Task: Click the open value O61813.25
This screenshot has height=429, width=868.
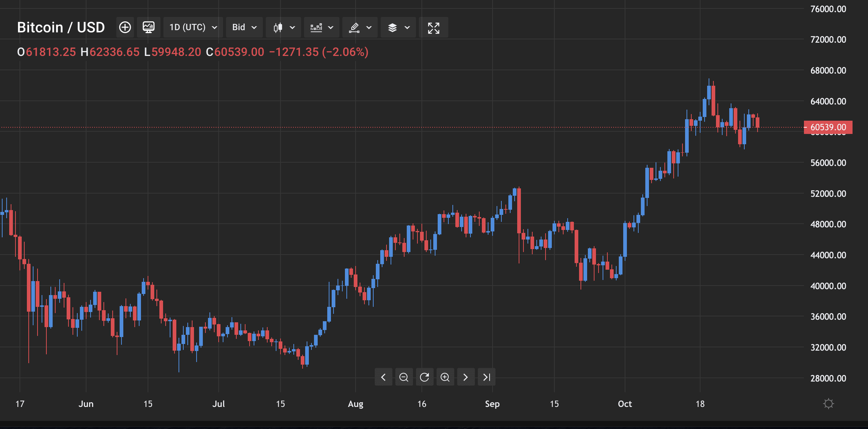Action: tap(46, 52)
